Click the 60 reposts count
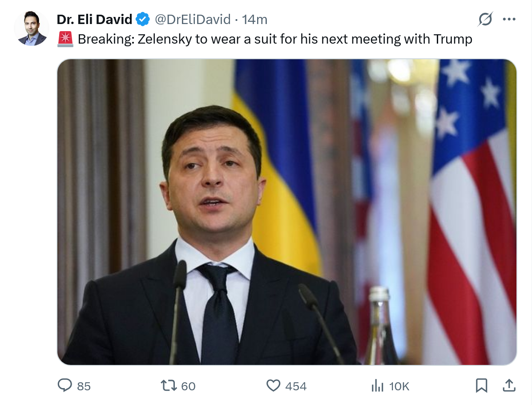The image size is (532, 405). (188, 386)
